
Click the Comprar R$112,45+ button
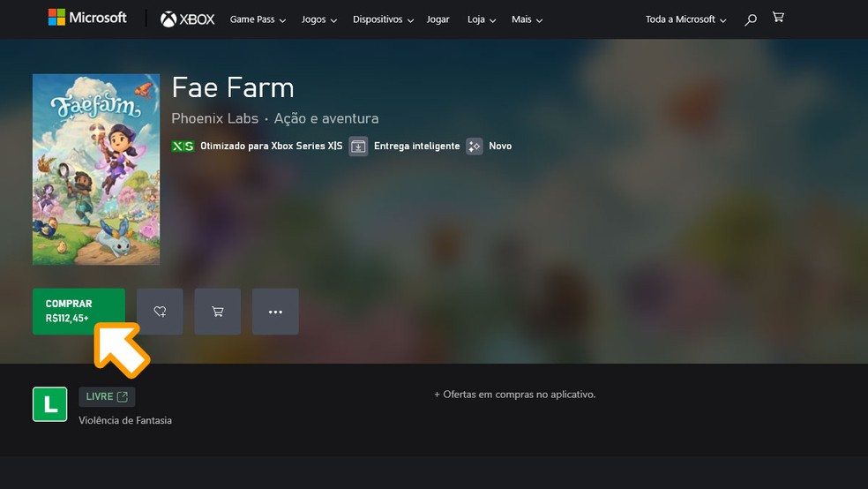tap(79, 312)
